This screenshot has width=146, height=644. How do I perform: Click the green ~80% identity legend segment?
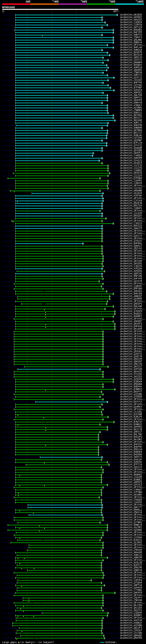101,4
